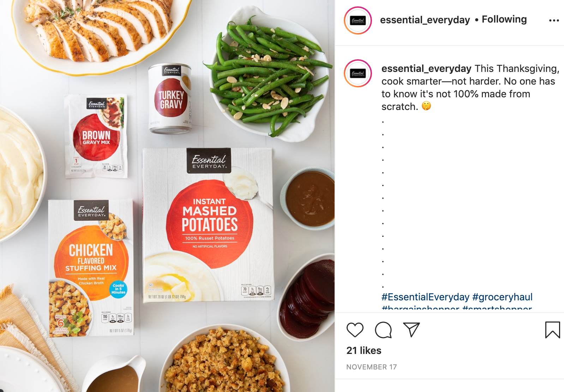Open the three-dot more options menu
The image size is (564, 392).
(x=554, y=20)
